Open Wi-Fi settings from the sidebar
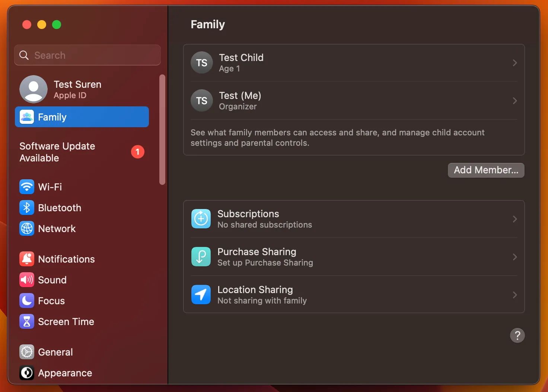 tap(50, 187)
